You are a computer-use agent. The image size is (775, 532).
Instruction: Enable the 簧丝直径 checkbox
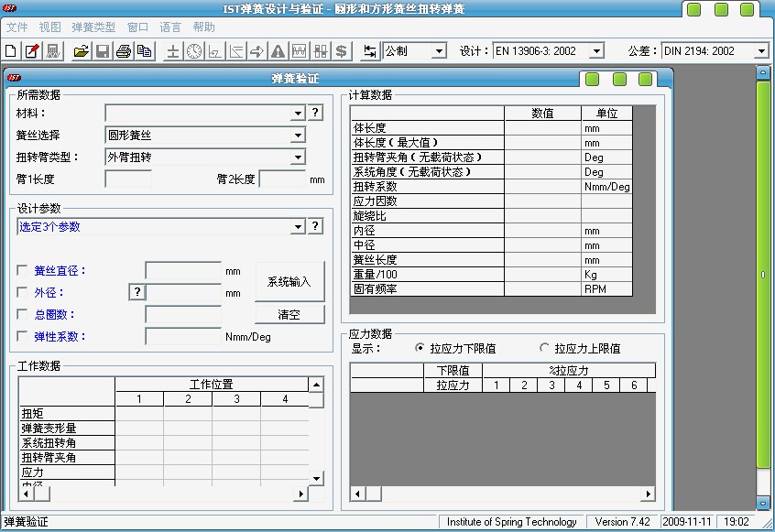[x=22, y=270]
